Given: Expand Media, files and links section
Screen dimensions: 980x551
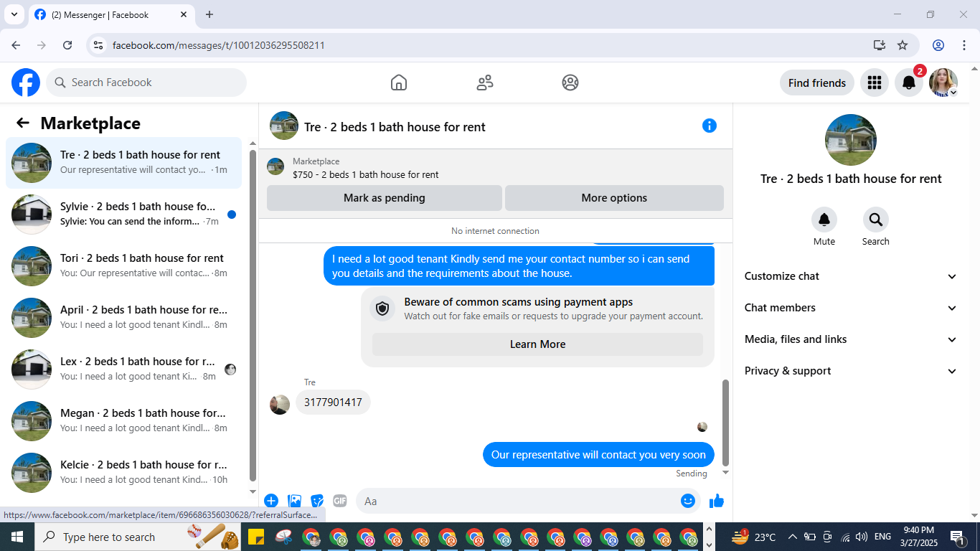Looking at the screenshot, I should 851,339.
